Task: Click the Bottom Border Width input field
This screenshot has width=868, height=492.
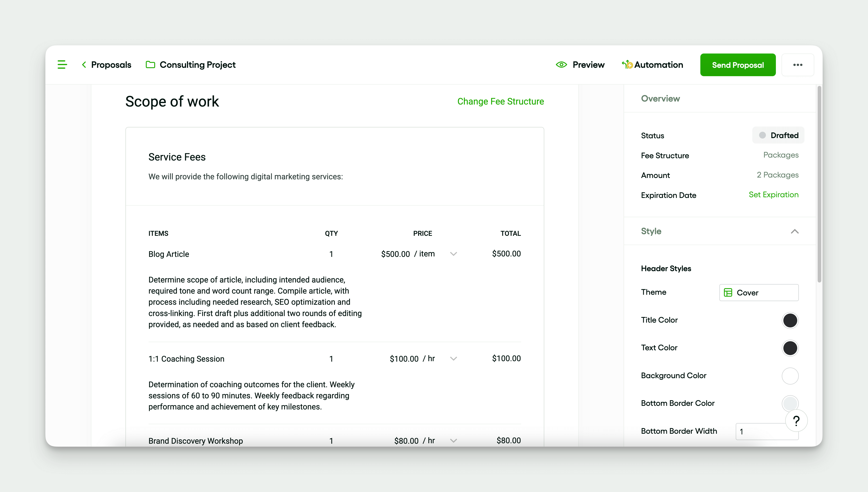Action: [x=767, y=431]
